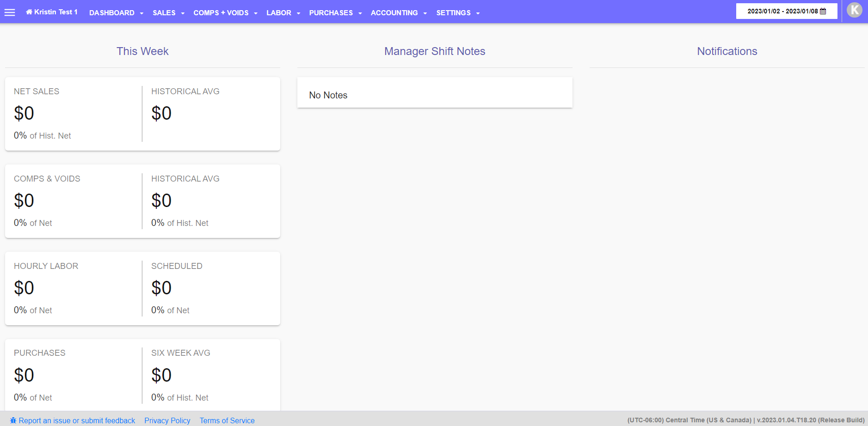Click the home icon beside Kristin Test 1
This screenshot has width=868, height=426.
click(29, 12)
